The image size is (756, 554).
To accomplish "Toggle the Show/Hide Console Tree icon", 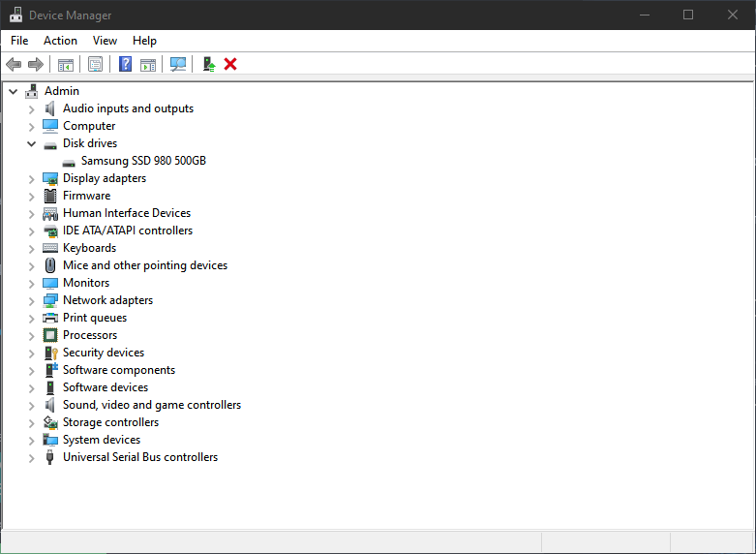I will pyautogui.click(x=66, y=64).
